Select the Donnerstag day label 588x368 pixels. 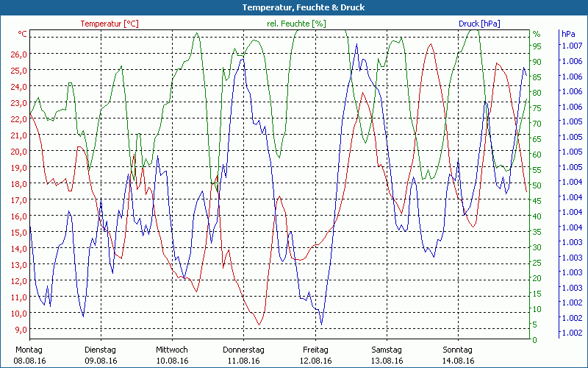pos(243,350)
